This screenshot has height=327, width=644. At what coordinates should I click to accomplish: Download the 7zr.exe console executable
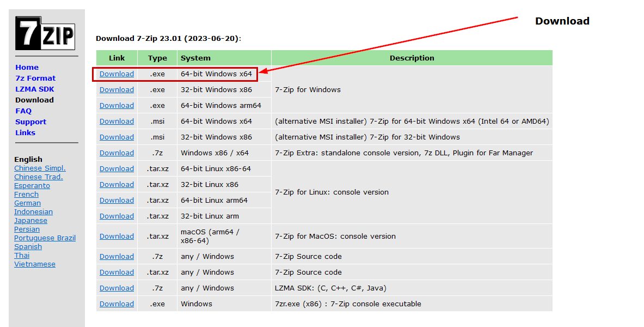pyautogui.click(x=116, y=304)
